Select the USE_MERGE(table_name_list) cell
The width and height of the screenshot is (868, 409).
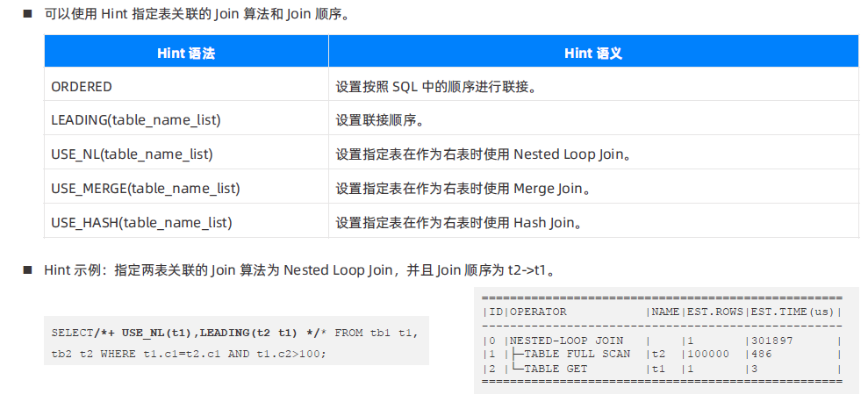coord(187,189)
